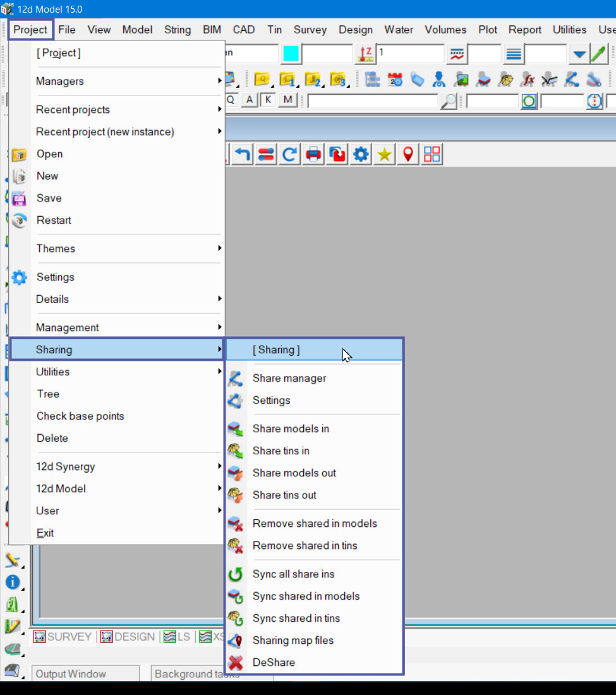The width and height of the screenshot is (616, 695).
Task: Click the DeShare red X icon
Action: pos(235,663)
